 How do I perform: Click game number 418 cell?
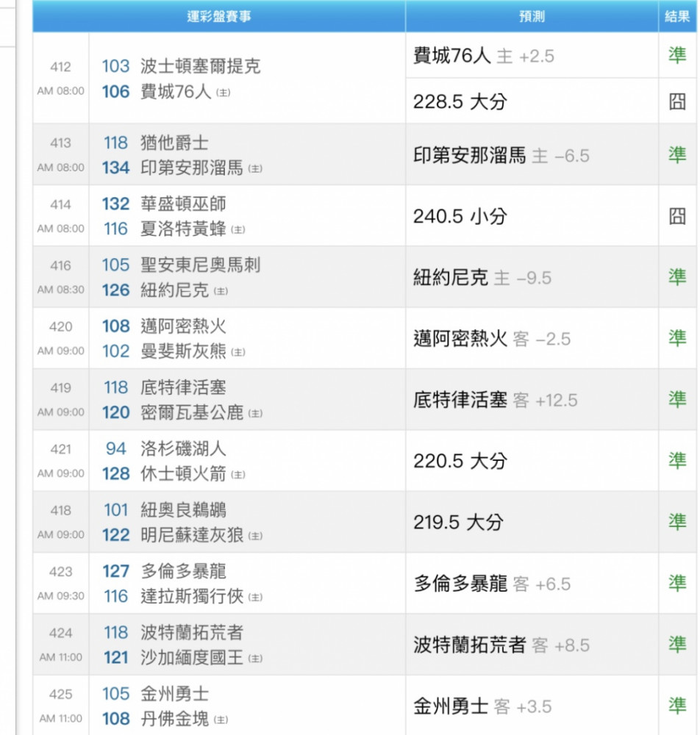pyautogui.click(x=60, y=522)
